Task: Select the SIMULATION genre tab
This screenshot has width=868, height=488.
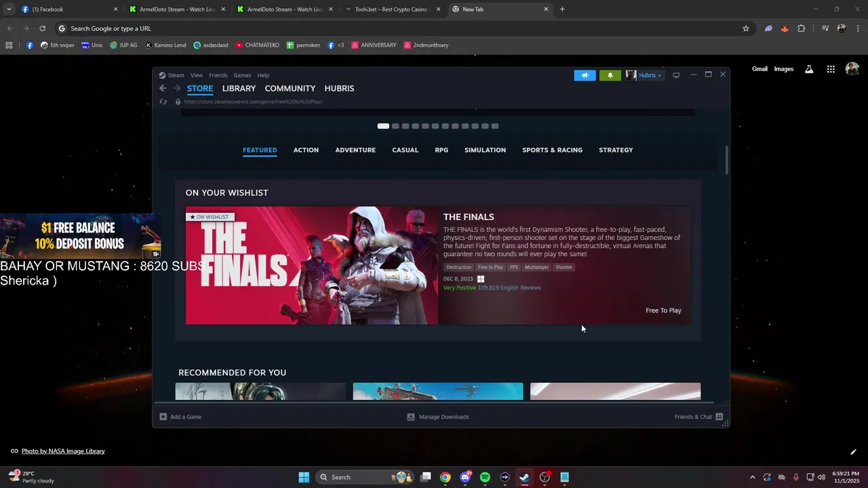Action: pyautogui.click(x=485, y=150)
